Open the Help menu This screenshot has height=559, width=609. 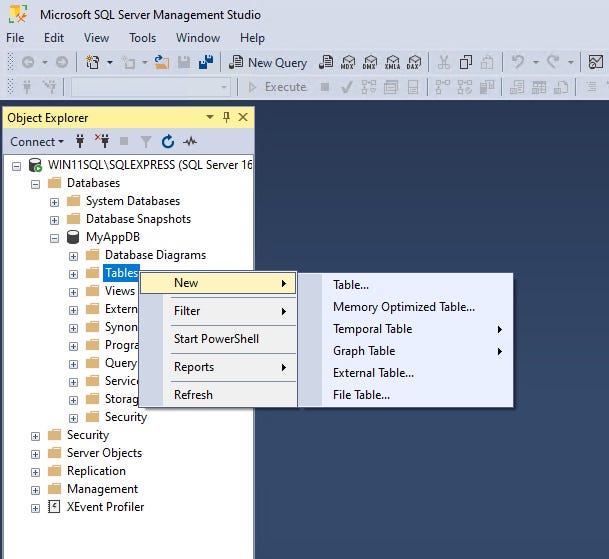tap(252, 38)
